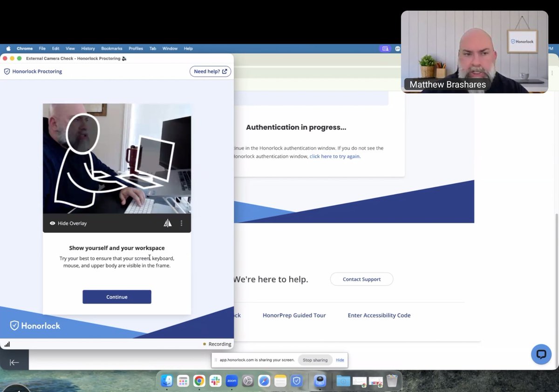Viewport: 559px width, 392px height.
Task: Open the Window menu
Action: pos(170,48)
